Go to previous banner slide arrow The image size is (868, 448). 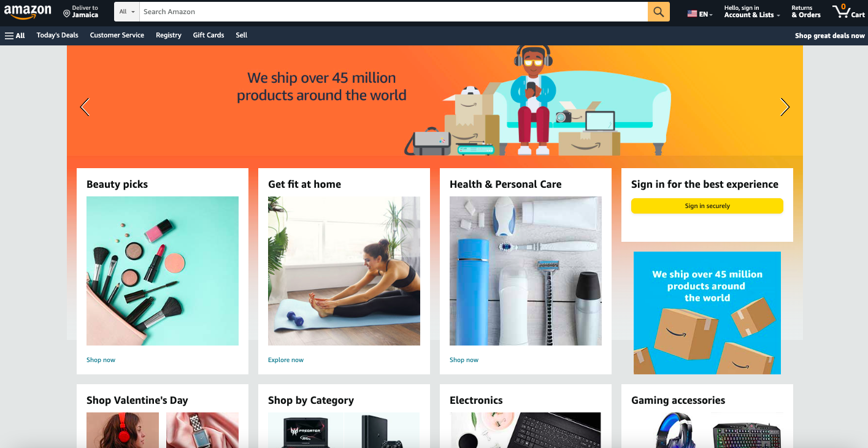85,107
